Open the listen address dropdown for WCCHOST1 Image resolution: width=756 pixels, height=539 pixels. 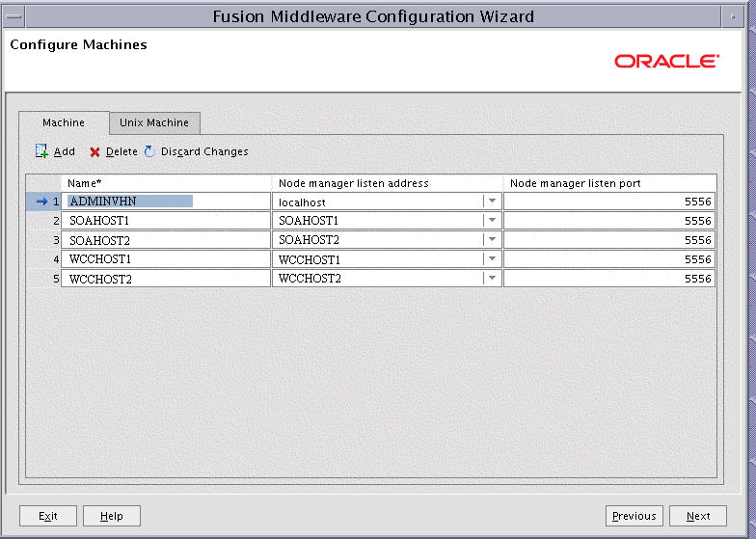pos(492,258)
